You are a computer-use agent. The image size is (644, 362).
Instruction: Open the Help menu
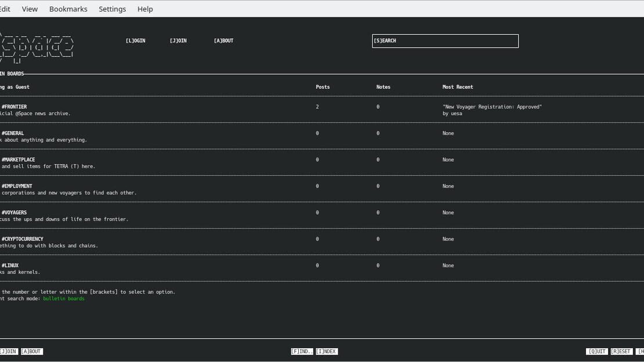click(145, 9)
